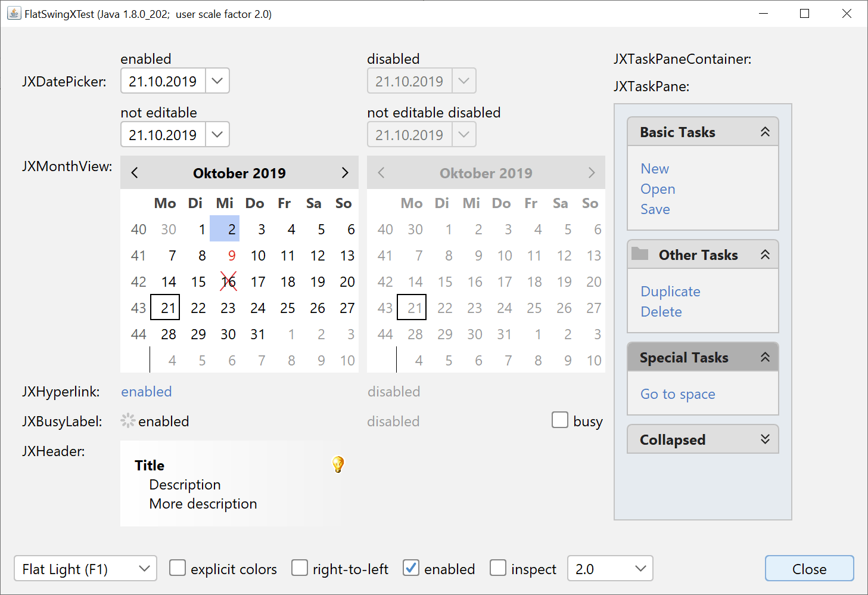Open the enabled date picker dropdown
The width and height of the screenshot is (868, 595).
point(217,81)
